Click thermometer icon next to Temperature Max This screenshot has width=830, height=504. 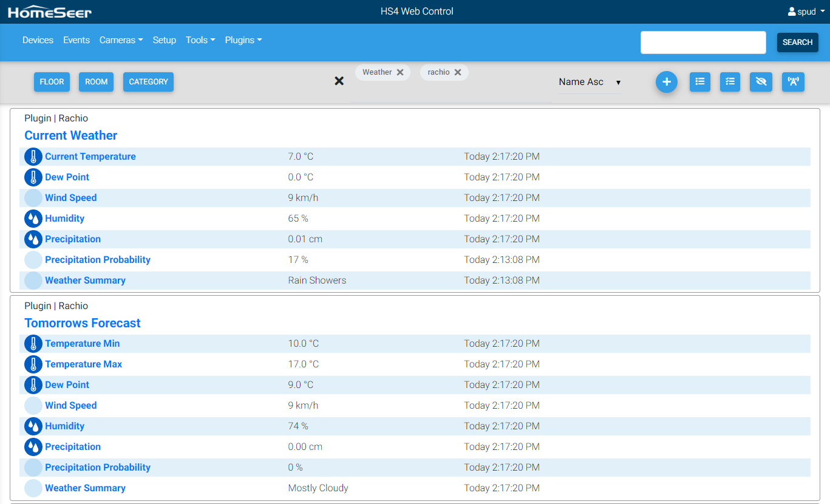coord(33,364)
